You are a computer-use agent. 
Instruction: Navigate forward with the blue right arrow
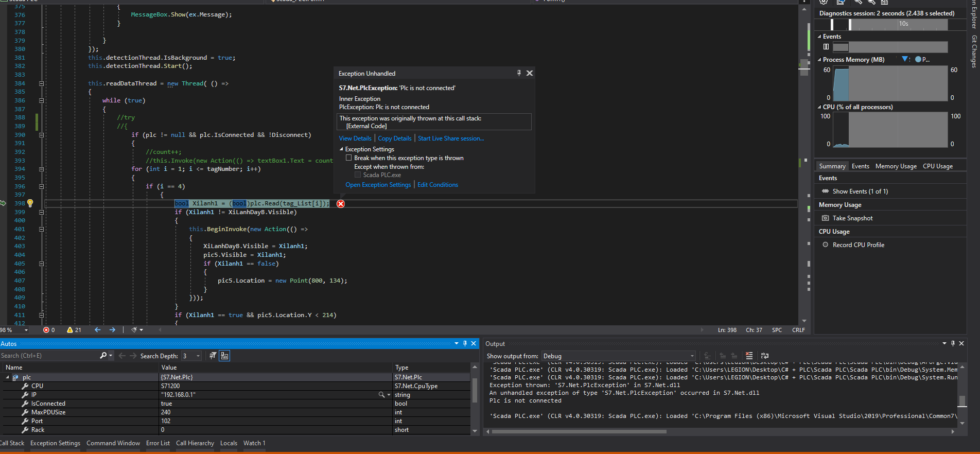(112, 330)
